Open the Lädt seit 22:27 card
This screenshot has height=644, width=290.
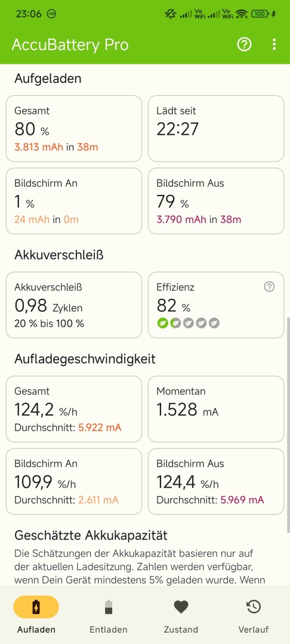[x=216, y=129]
